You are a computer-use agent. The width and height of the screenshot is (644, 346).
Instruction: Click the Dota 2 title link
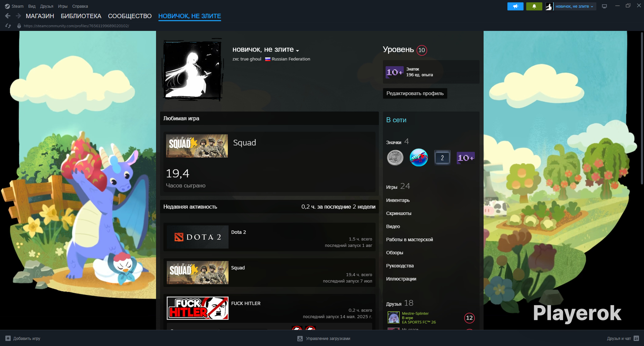pos(239,232)
